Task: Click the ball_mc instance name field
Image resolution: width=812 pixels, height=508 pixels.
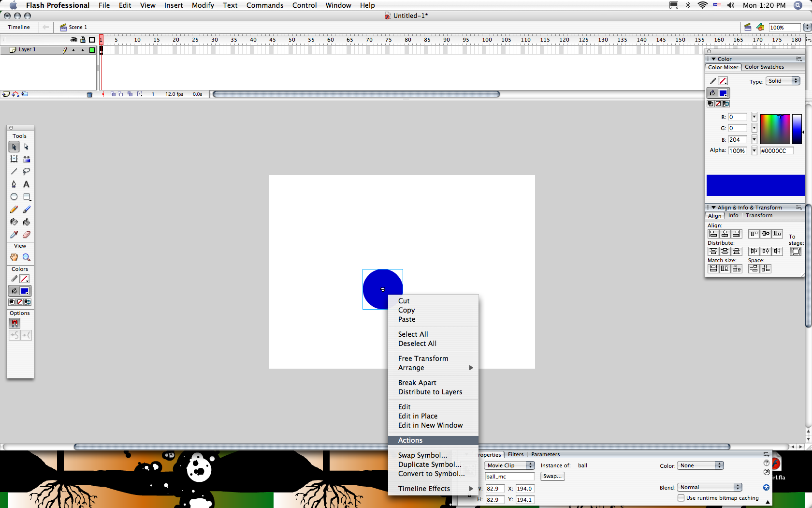Action: point(509,477)
